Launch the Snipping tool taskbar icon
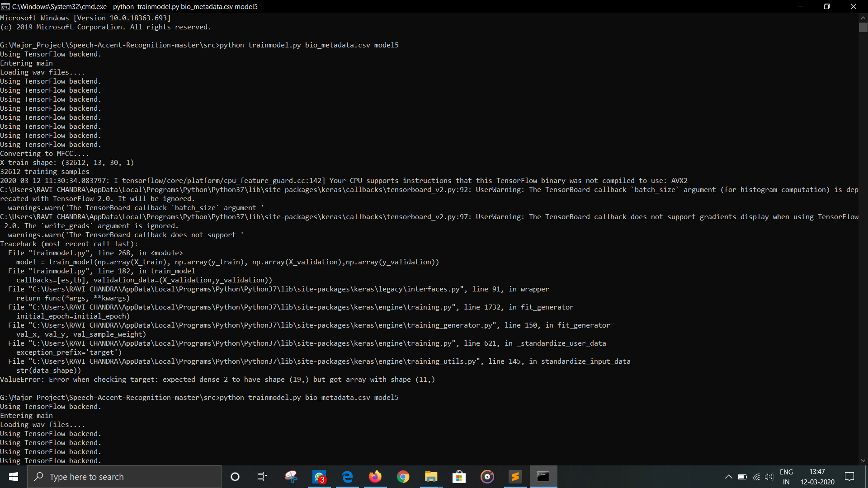The image size is (868, 488). coord(291,477)
